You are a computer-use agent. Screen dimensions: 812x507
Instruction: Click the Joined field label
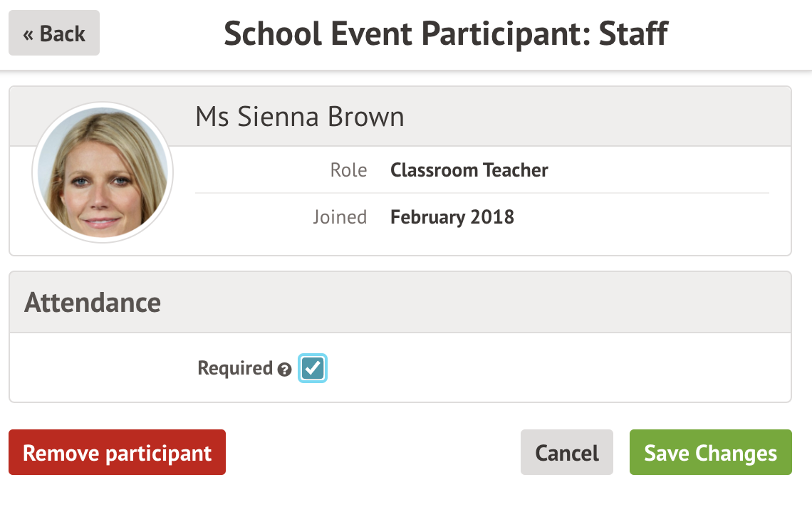(x=340, y=217)
